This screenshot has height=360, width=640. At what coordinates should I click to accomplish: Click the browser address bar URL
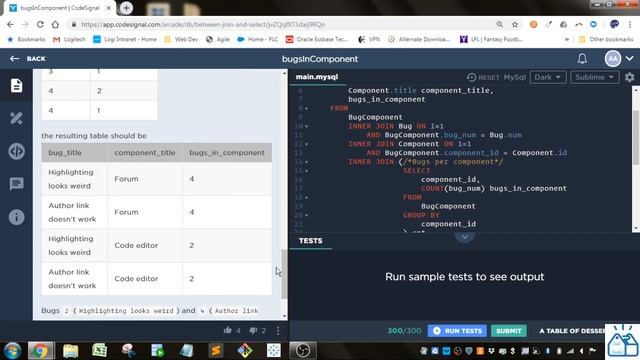click(203, 24)
